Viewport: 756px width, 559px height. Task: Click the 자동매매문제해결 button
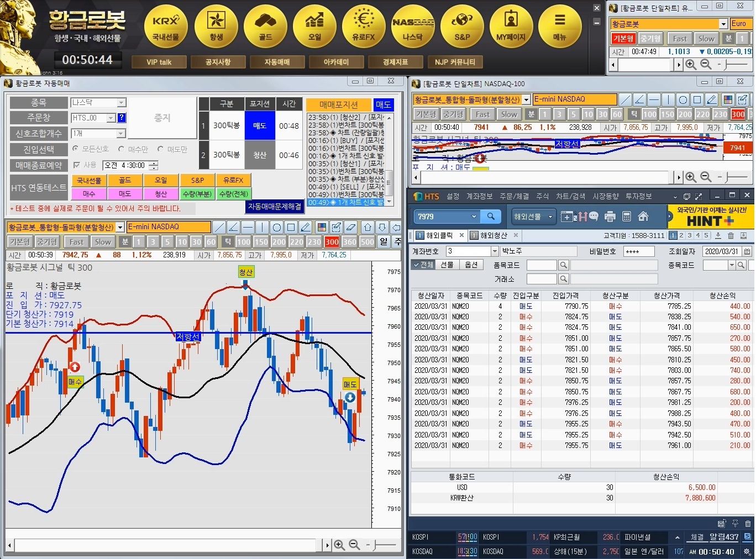tap(275, 206)
